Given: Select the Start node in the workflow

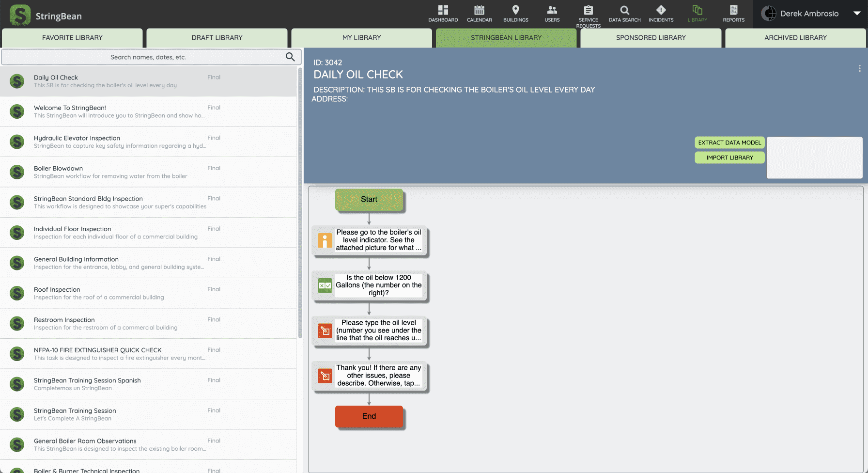Looking at the screenshot, I should click(x=369, y=199).
